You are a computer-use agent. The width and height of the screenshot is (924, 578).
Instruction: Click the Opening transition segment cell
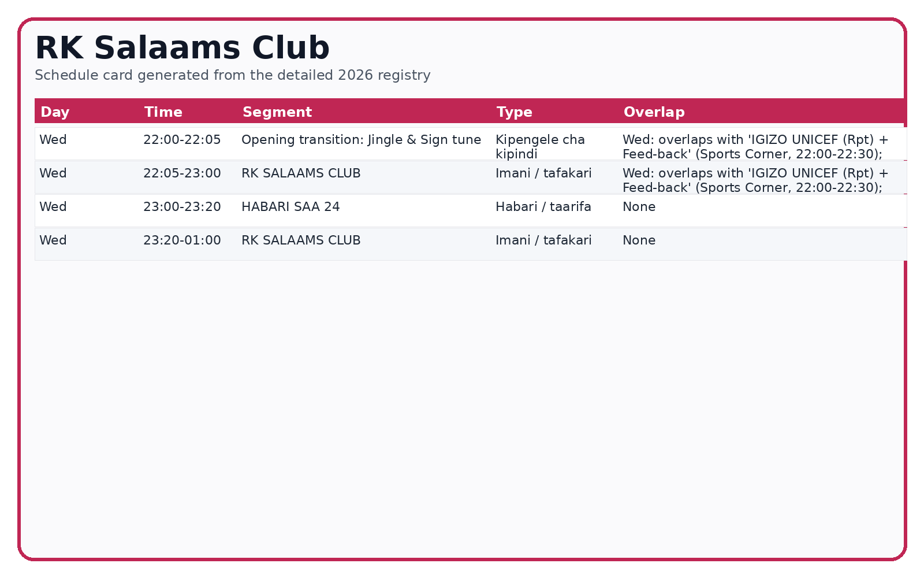tap(361, 140)
